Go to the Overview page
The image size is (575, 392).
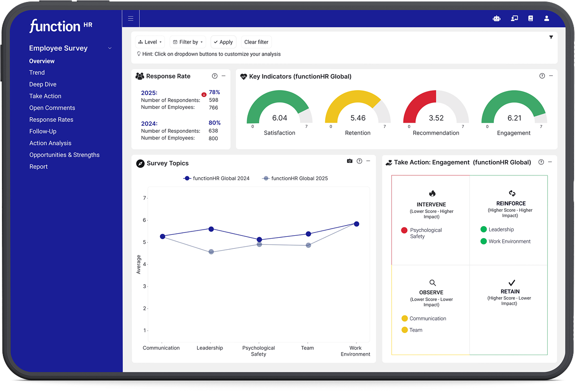[42, 61]
